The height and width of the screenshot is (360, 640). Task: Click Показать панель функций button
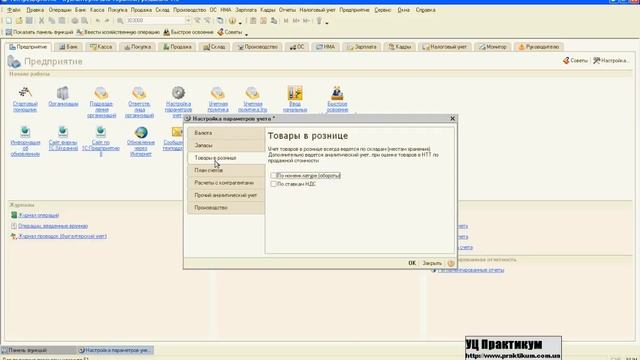(x=40, y=32)
